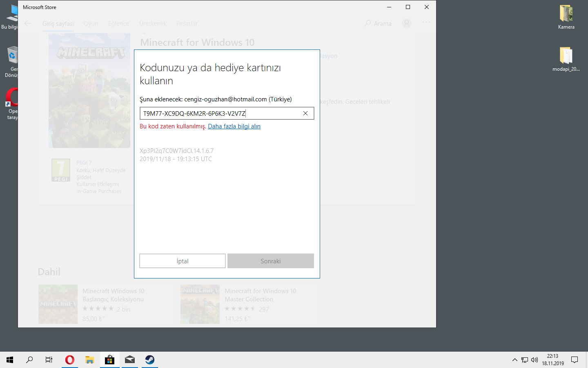The width and height of the screenshot is (588, 368).
Task: Switch to Giriş sayfası tab
Action: pyautogui.click(x=58, y=24)
